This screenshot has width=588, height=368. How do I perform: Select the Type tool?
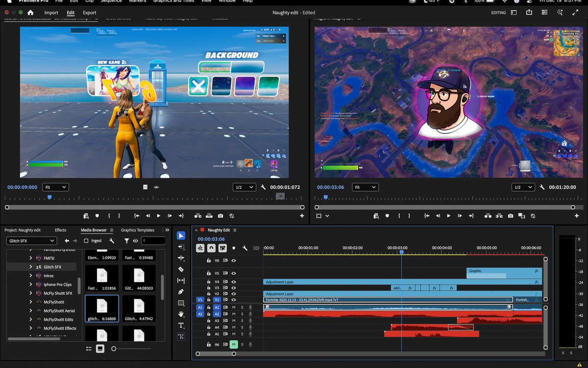point(181,325)
